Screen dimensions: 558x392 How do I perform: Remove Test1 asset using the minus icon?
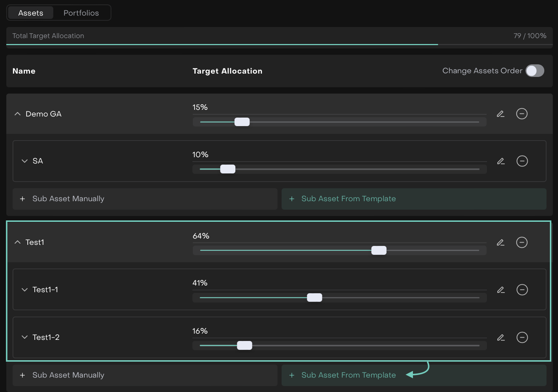point(522,243)
